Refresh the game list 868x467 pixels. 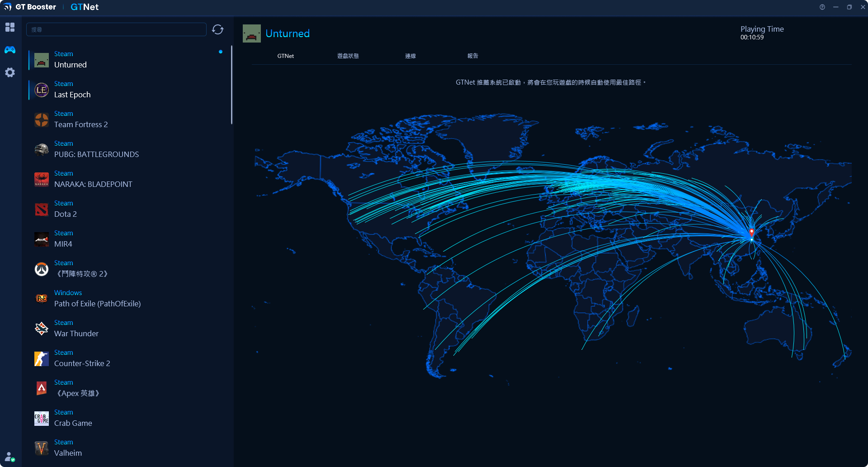218,29
